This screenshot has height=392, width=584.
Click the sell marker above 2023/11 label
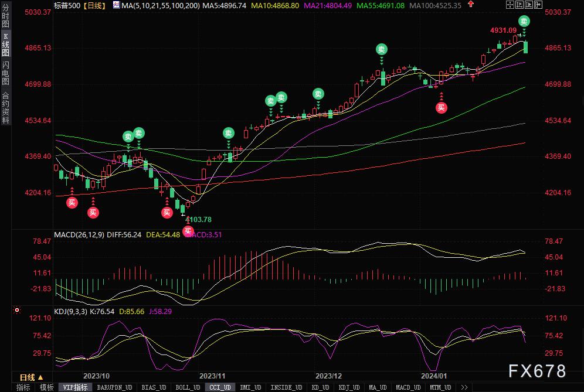228,132
